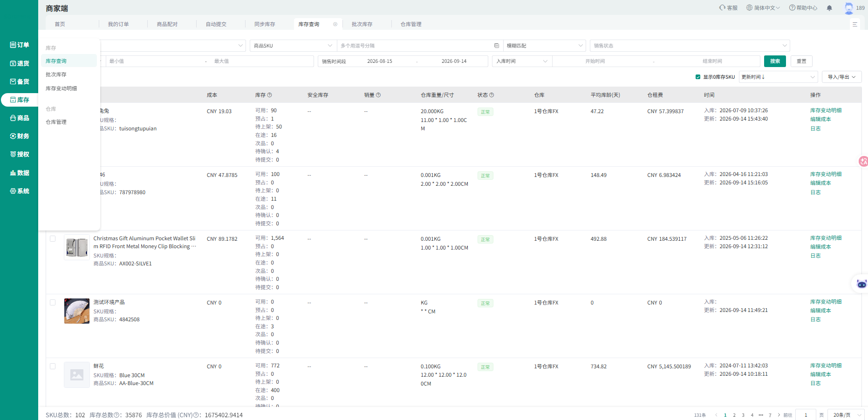
Task: Click the green 搜索 search button
Action: (x=775, y=61)
